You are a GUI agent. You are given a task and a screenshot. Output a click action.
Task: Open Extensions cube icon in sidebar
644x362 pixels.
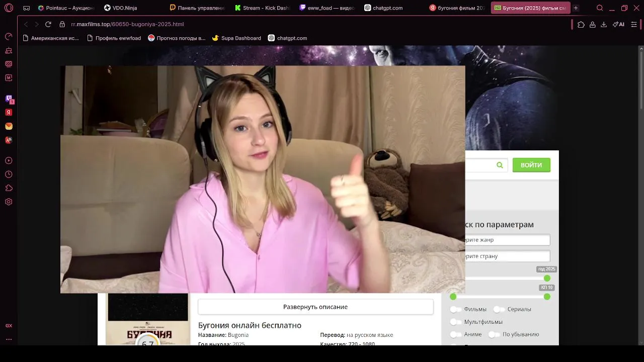(x=9, y=188)
